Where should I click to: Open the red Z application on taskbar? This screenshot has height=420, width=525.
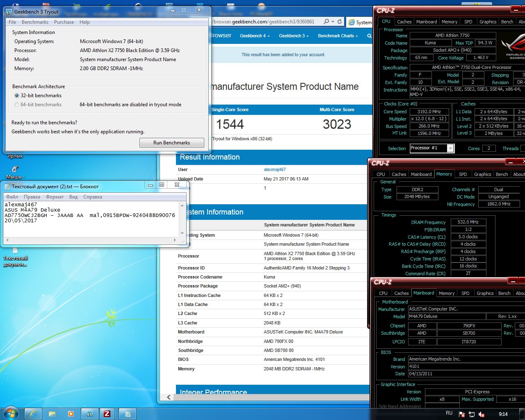click(107, 414)
